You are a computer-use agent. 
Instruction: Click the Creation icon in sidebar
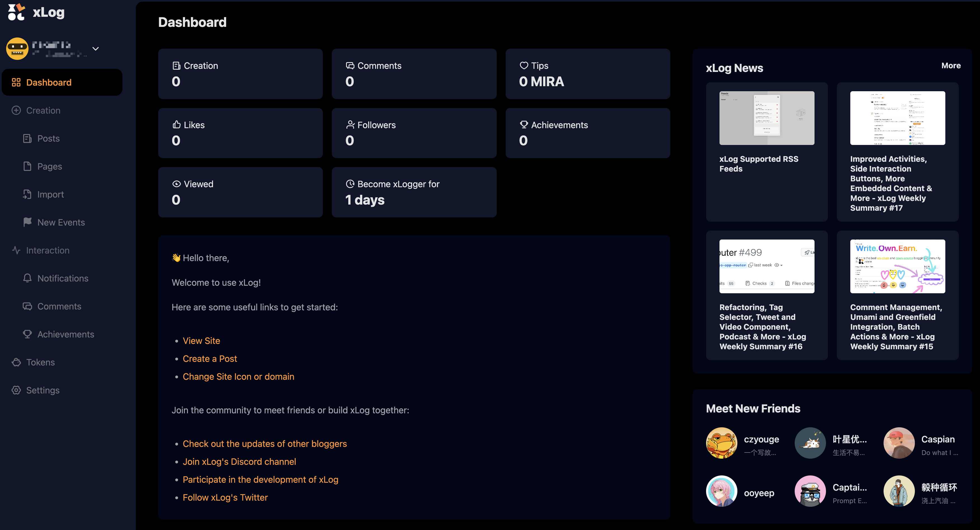click(x=16, y=110)
